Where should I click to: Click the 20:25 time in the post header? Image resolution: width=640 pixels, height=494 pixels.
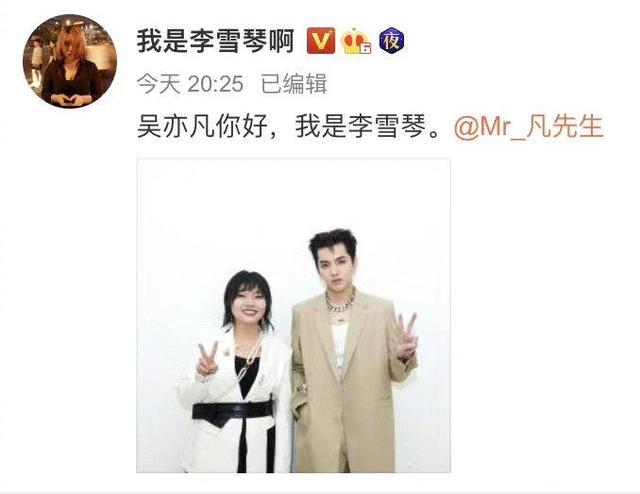coord(216,84)
